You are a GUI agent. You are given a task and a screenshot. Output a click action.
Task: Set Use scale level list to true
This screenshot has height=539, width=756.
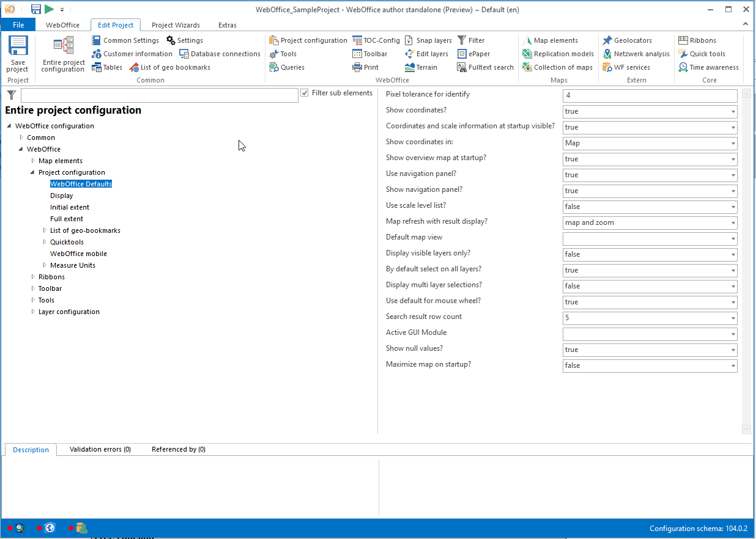(x=733, y=207)
